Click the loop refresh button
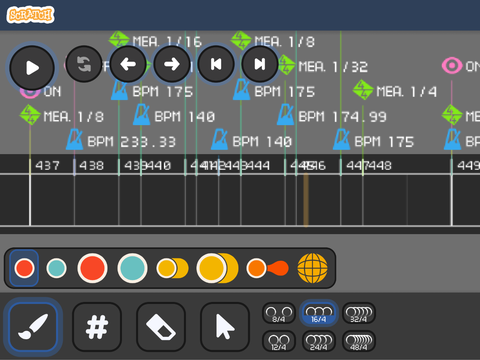Screen dimensions: 480x360 84,64
